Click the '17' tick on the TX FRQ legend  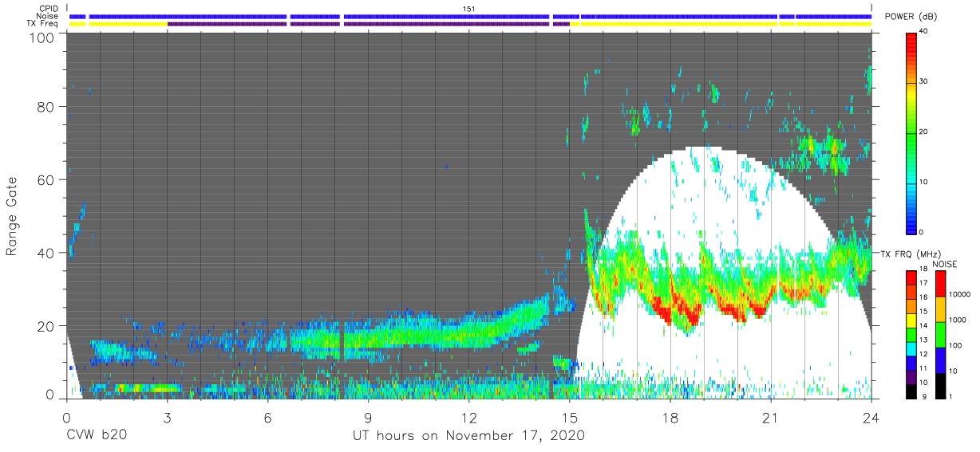(924, 283)
